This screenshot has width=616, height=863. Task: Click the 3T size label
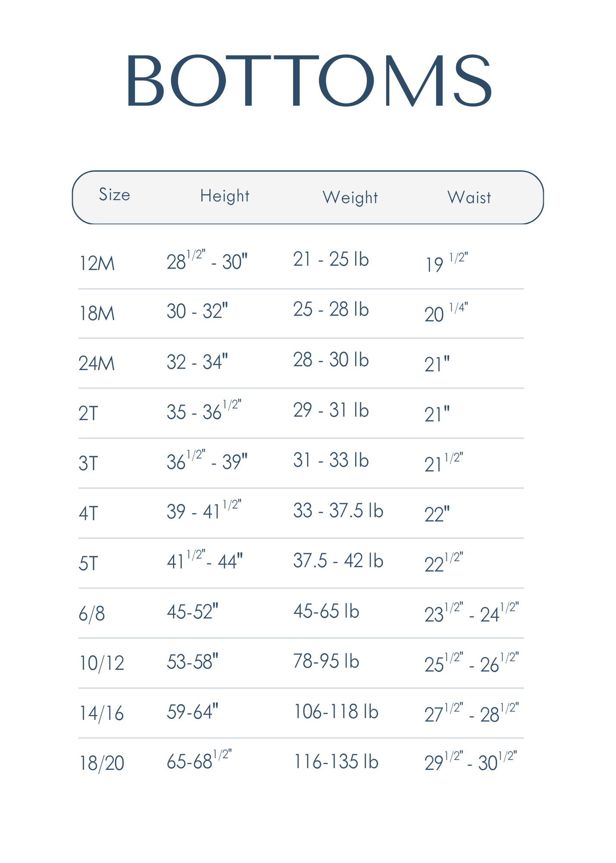click(88, 463)
